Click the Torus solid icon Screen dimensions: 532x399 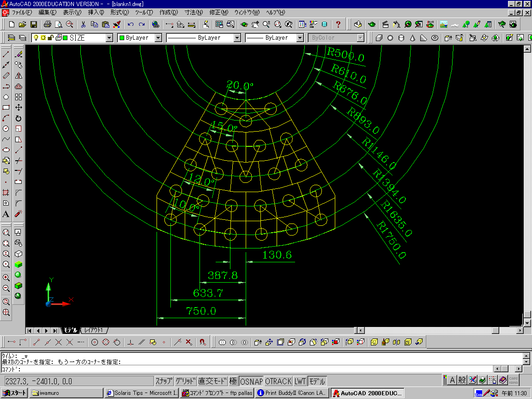[435, 38]
